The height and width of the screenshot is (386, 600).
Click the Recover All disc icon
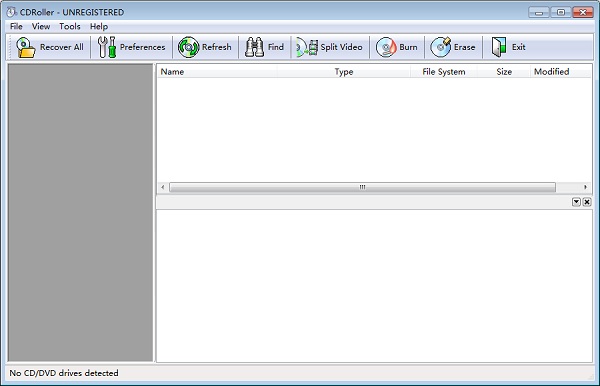(x=26, y=47)
